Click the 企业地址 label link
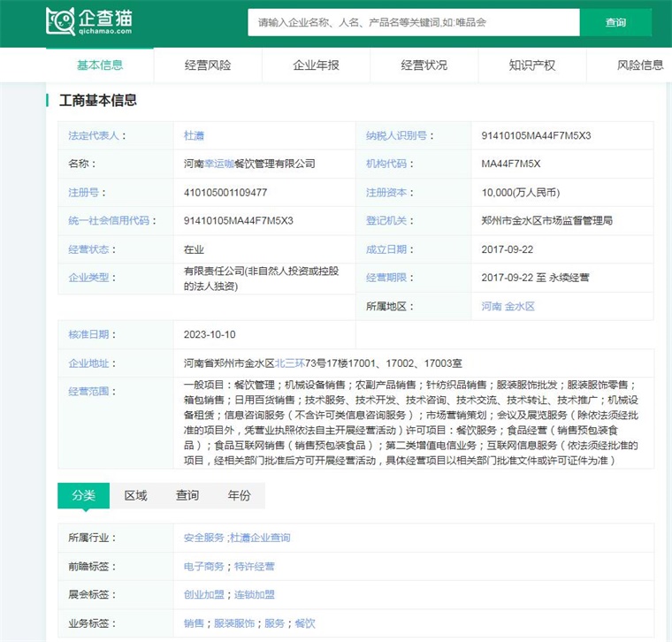The width and height of the screenshot is (672, 642). (88, 363)
